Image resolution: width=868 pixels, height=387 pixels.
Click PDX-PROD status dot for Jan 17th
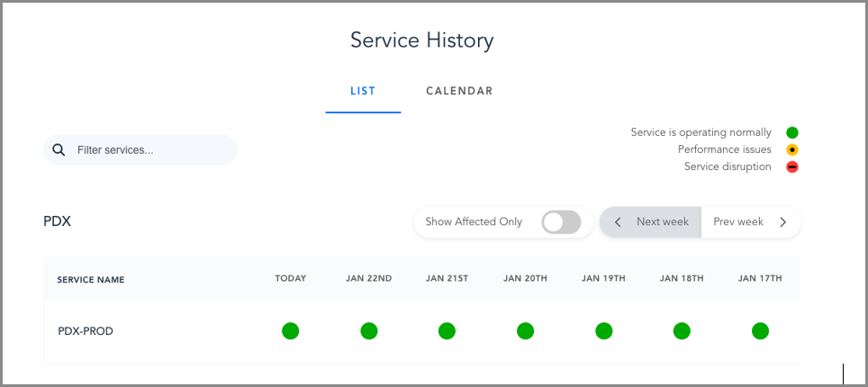(760, 331)
